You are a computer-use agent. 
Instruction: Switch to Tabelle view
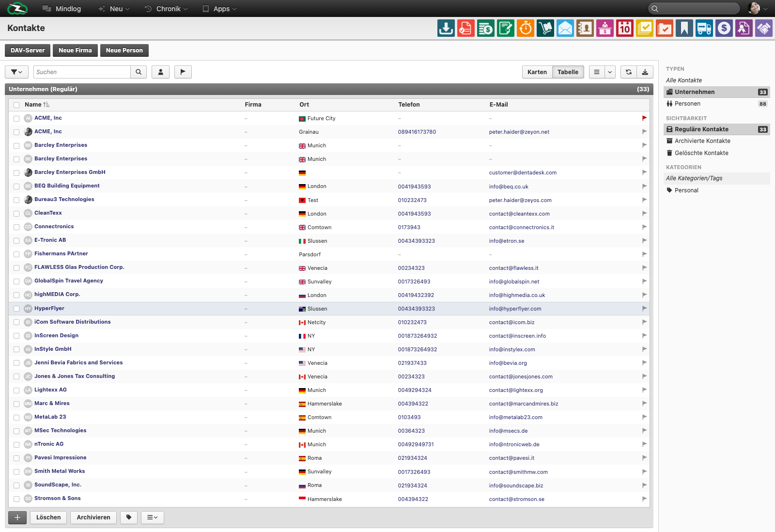click(x=568, y=72)
